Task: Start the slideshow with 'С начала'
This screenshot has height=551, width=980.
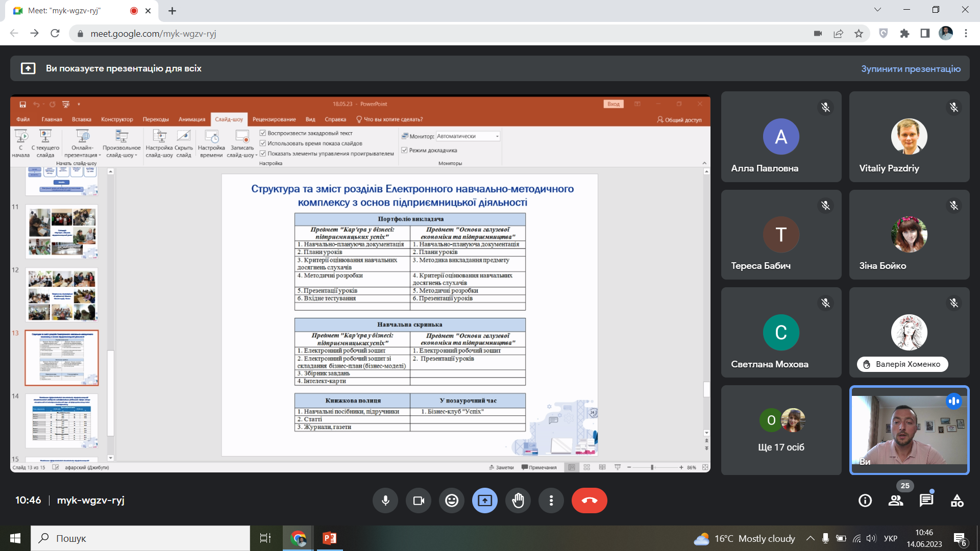Action: click(x=21, y=143)
